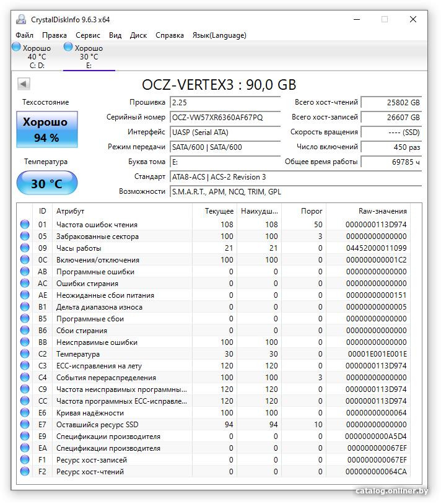Click status orb for Кривая надёжности row
441x504 pixels.
[x=25, y=412]
